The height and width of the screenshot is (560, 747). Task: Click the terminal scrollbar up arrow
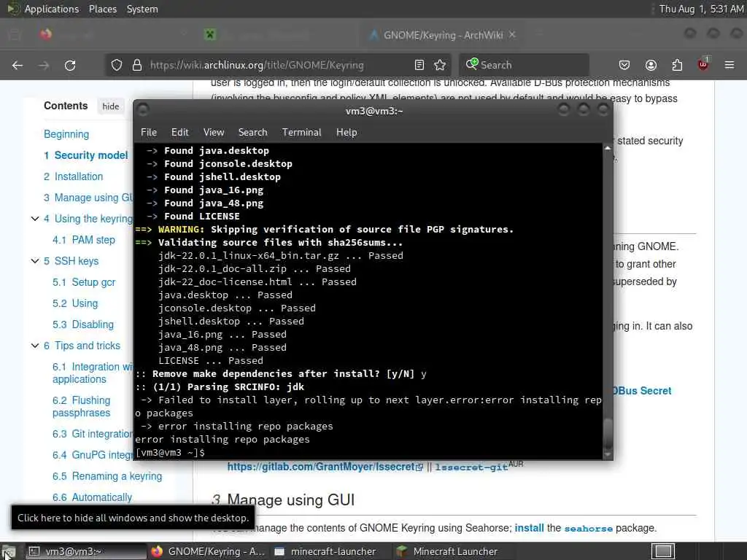click(x=608, y=148)
